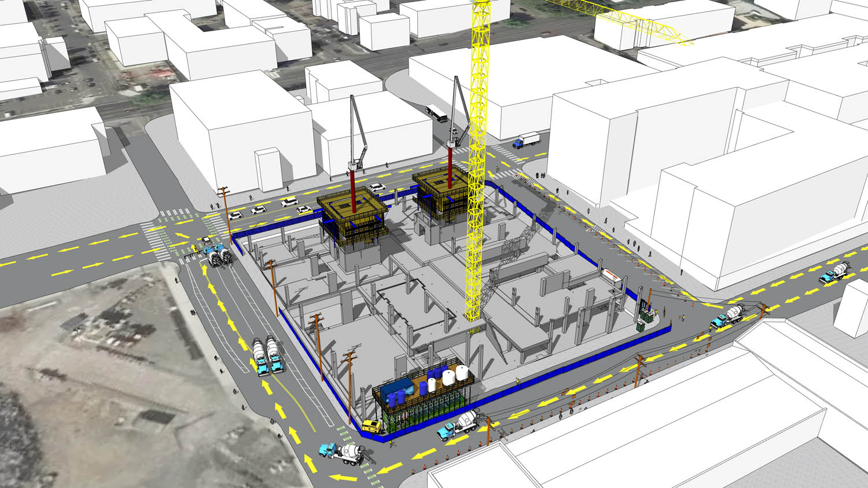Select the mixer truck at the far right street

[834, 273]
